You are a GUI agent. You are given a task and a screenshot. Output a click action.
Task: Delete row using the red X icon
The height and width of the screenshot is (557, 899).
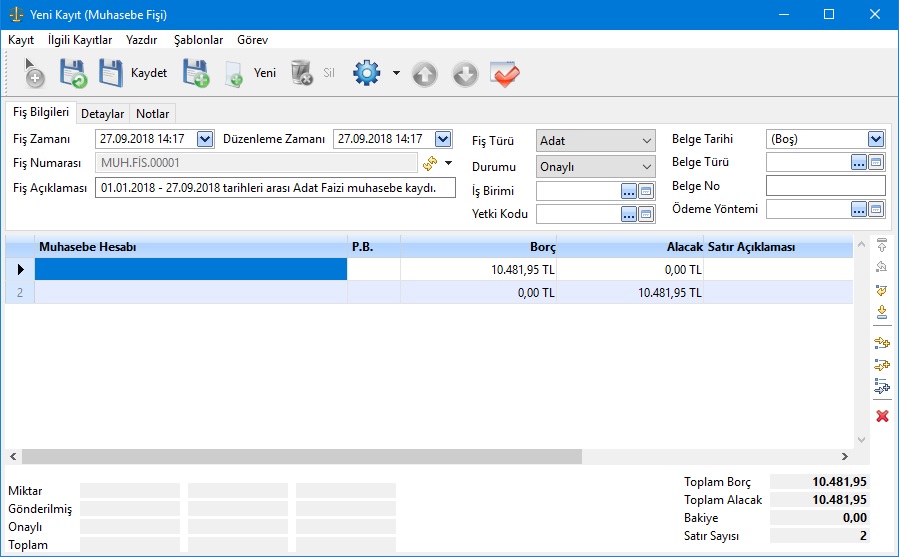[x=882, y=416]
